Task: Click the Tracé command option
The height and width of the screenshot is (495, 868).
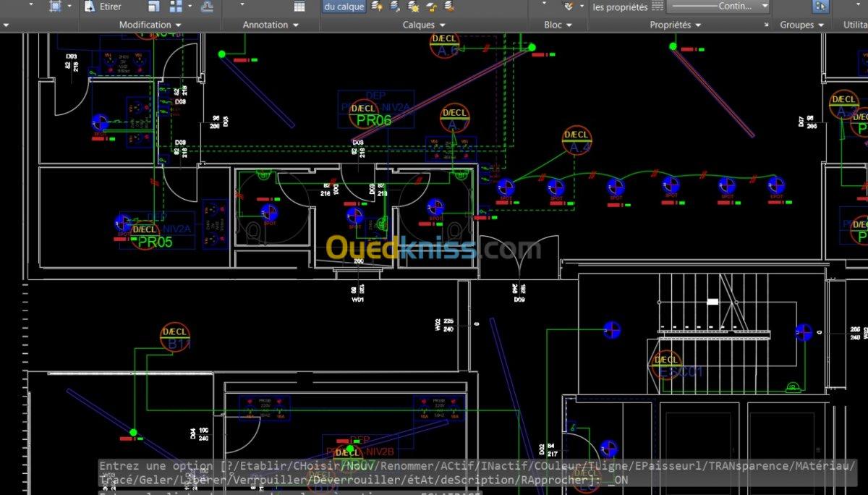Action: tap(116, 480)
